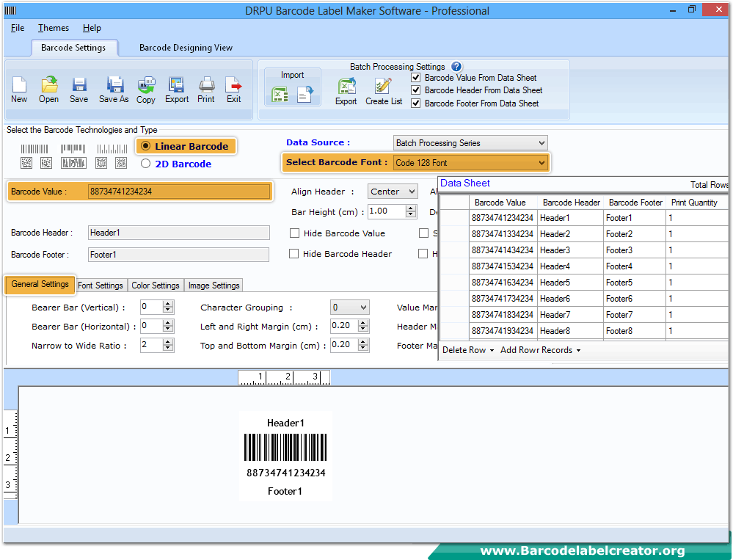This screenshot has height=560, width=733.
Task: Click the Header1 text on barcode preview
Action: click(285, 423)
